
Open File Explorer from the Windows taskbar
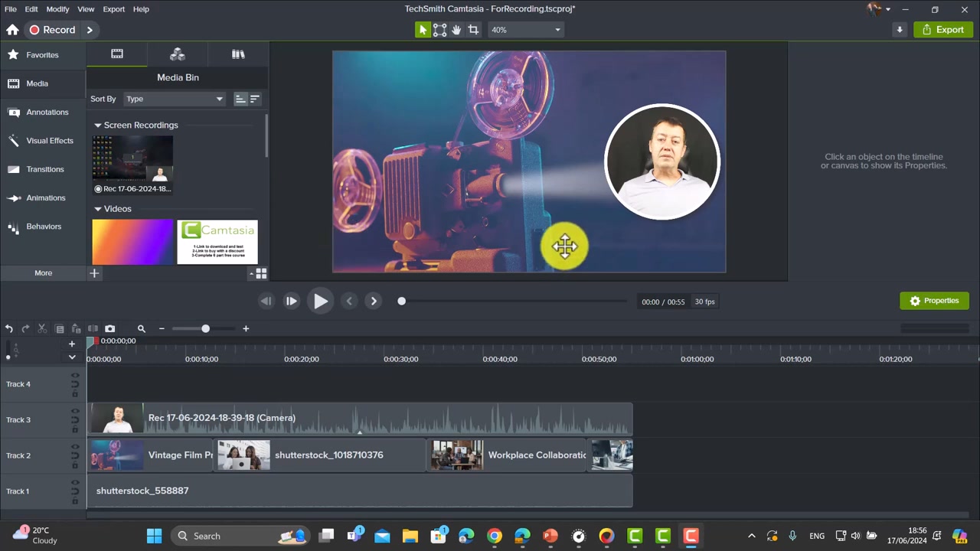coord(410,536)
